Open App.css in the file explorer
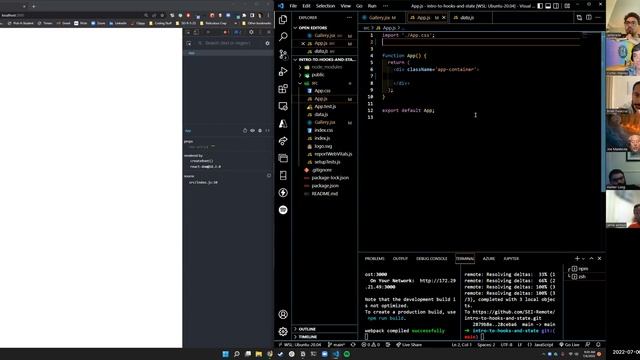640x360 pixels. coord(322,91)
